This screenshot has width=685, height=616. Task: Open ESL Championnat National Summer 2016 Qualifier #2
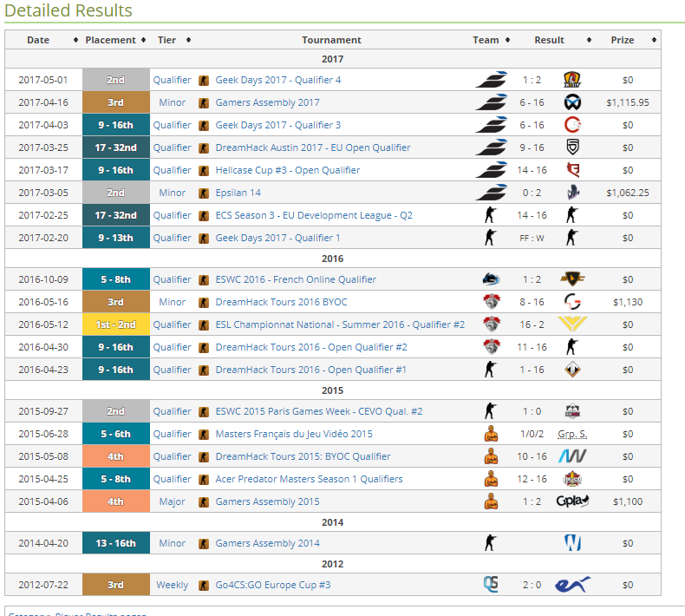click(340, 324)
